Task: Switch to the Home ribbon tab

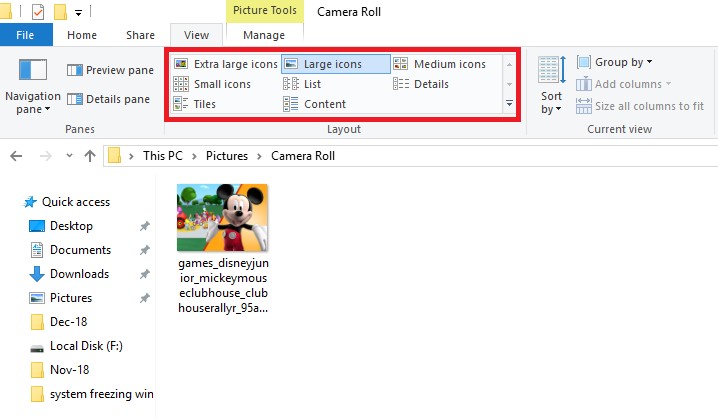Action: pos(82,35)
